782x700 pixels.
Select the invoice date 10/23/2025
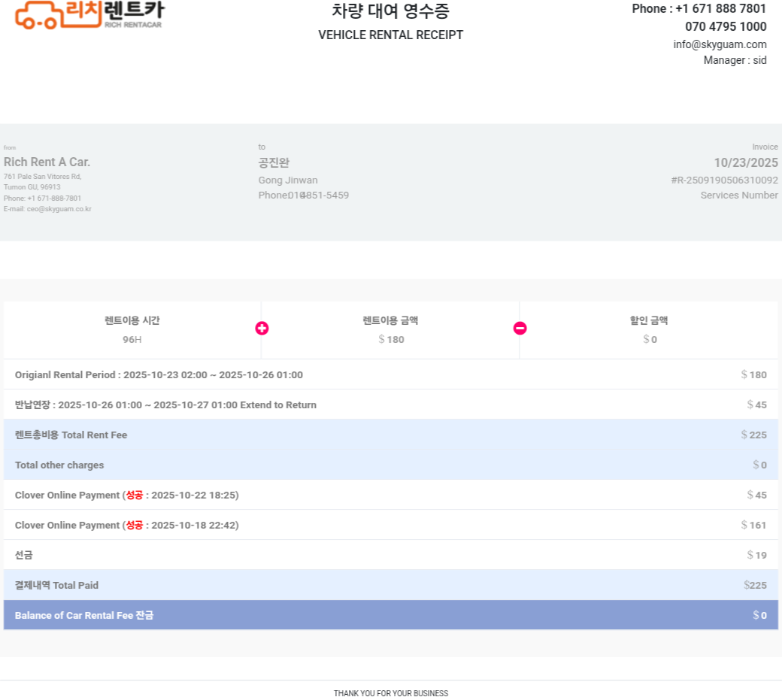[745, 162]
